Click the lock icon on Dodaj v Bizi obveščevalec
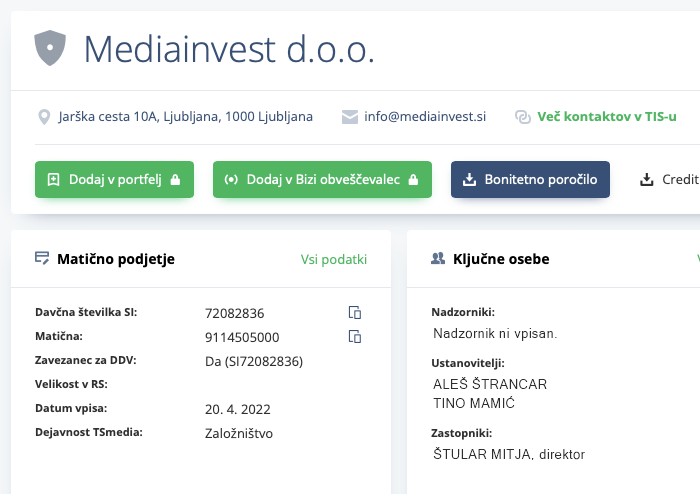This screenshot has width=700, height=494. [413, 179]
